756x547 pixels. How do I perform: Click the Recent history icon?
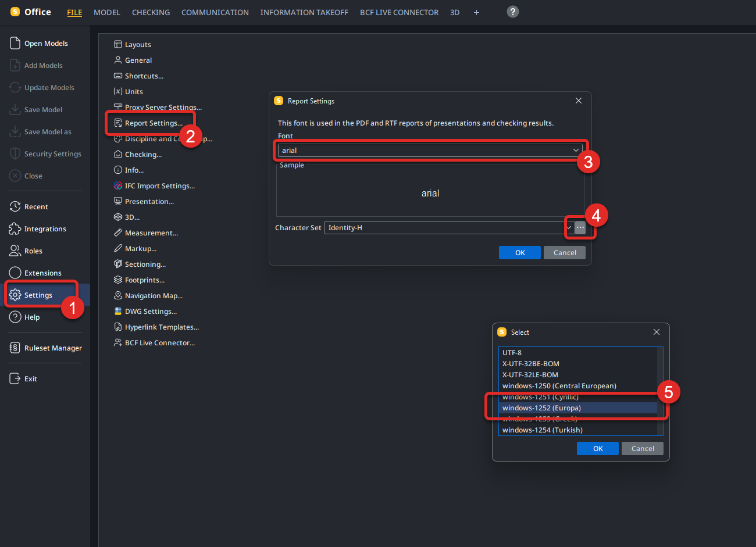tap(15, 206)
